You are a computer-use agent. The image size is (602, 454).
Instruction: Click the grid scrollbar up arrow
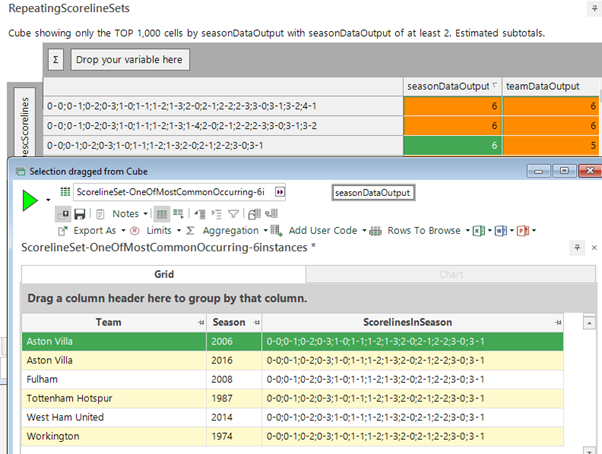589,323
